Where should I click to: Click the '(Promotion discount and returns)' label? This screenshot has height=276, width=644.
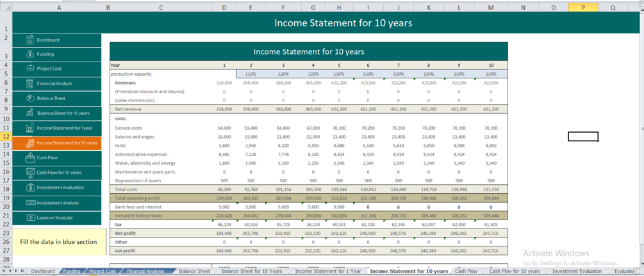click(149, 91)
